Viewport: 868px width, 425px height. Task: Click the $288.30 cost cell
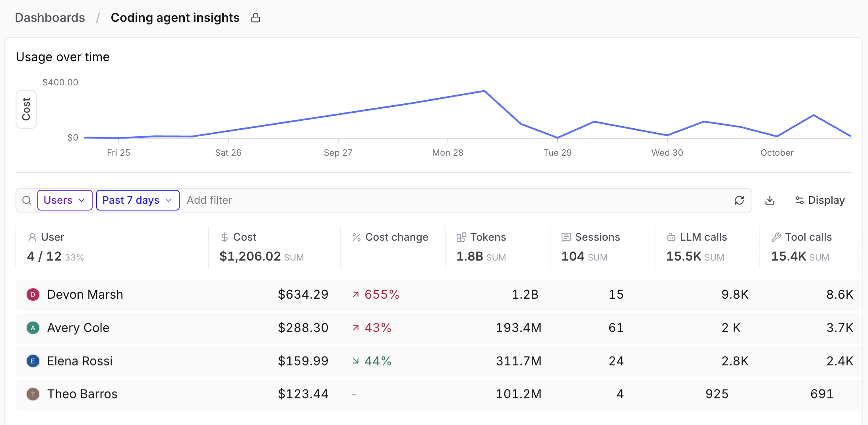click(x=303, y=328)
